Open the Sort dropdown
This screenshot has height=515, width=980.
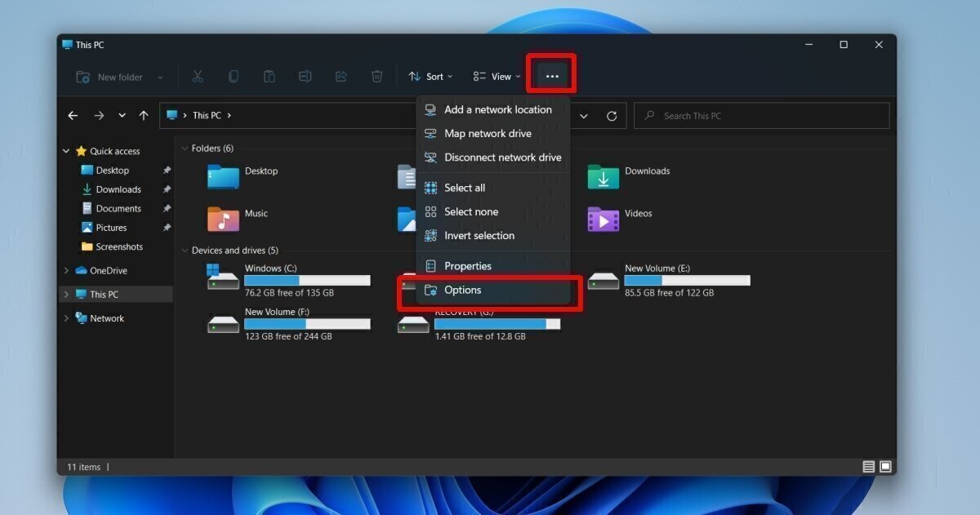tap(430, 76)
